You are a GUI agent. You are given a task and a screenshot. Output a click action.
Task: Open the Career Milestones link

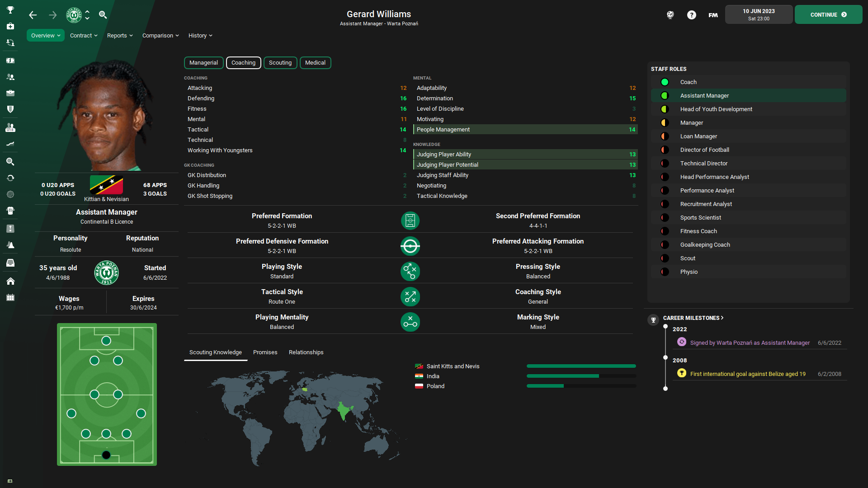[693, 318]
